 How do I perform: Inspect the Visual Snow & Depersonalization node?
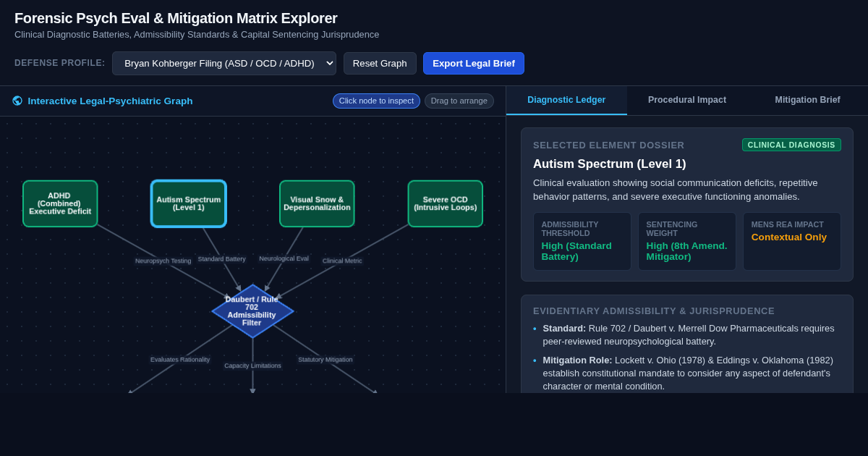(317, 203)
